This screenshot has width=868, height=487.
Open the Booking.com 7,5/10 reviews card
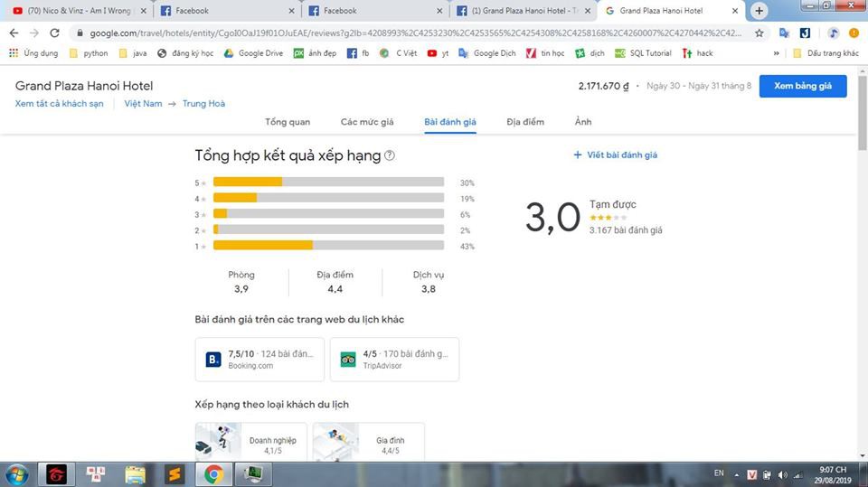(x=259, y=360)
